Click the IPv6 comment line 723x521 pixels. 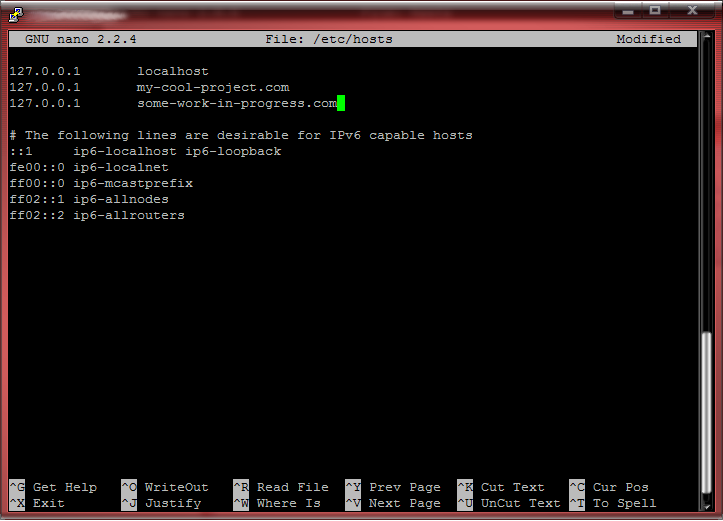(x=241, y=135)
